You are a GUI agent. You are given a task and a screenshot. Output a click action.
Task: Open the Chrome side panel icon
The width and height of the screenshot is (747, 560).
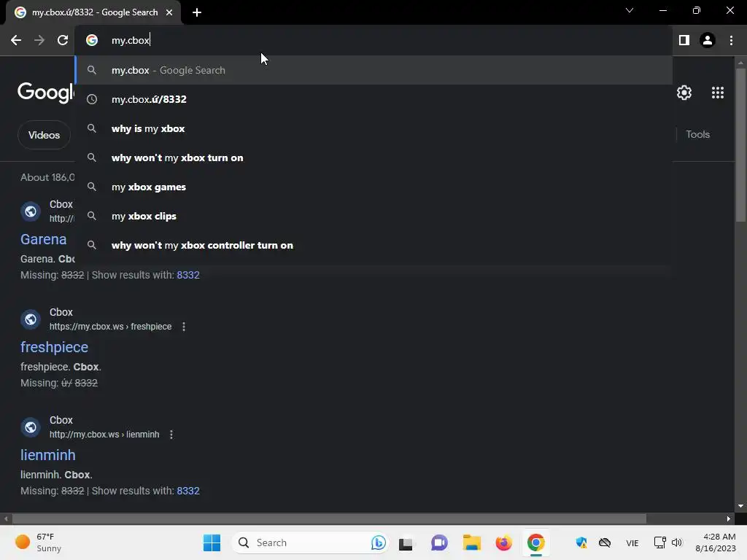coord(684,40)
